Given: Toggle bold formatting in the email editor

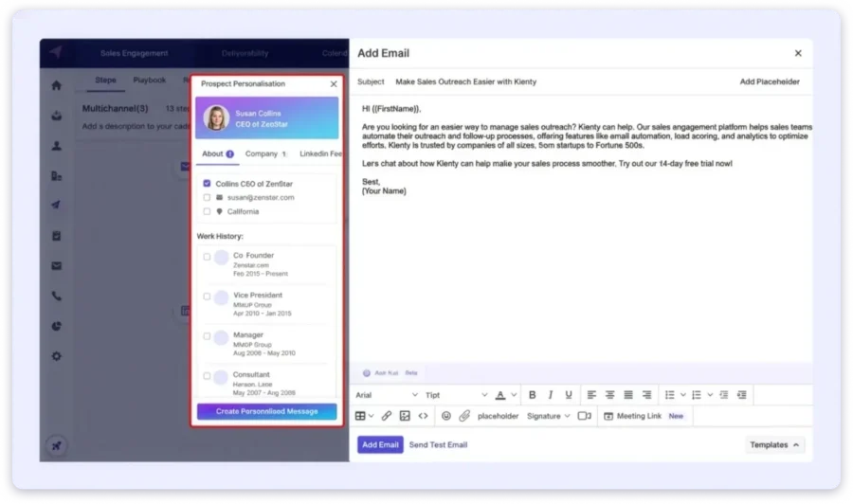Looking at the screenshot, I should pyautogui.click(x=532, y=395).
